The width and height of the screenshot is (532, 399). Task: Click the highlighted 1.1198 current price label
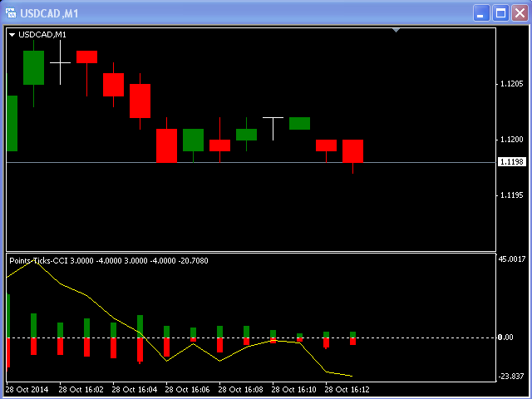[511, 162]
